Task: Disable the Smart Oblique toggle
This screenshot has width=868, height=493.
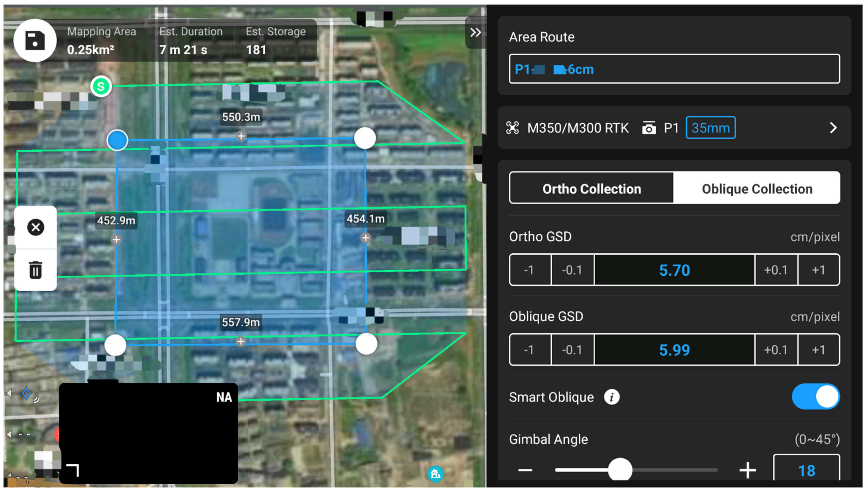Action: (x=816, y=396)
